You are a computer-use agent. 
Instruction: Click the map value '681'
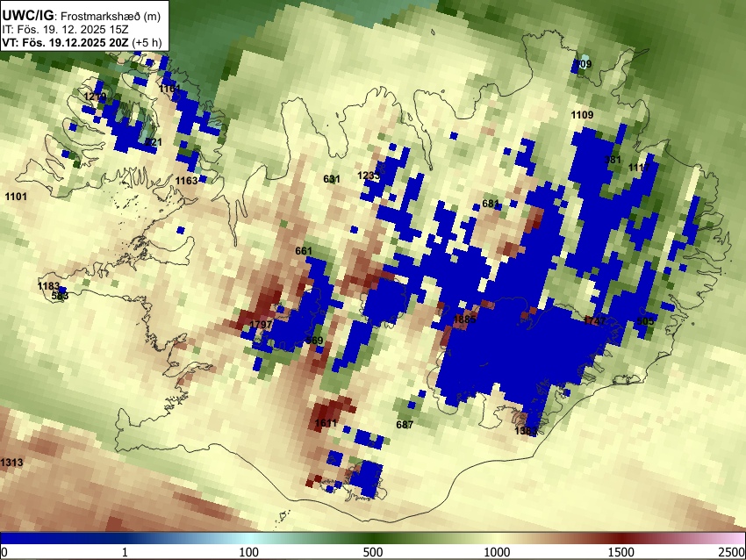491,204
